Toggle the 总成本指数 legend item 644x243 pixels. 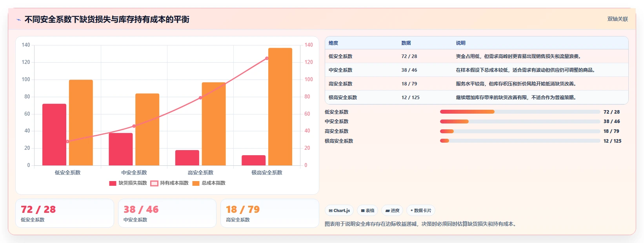coord(209,183)
